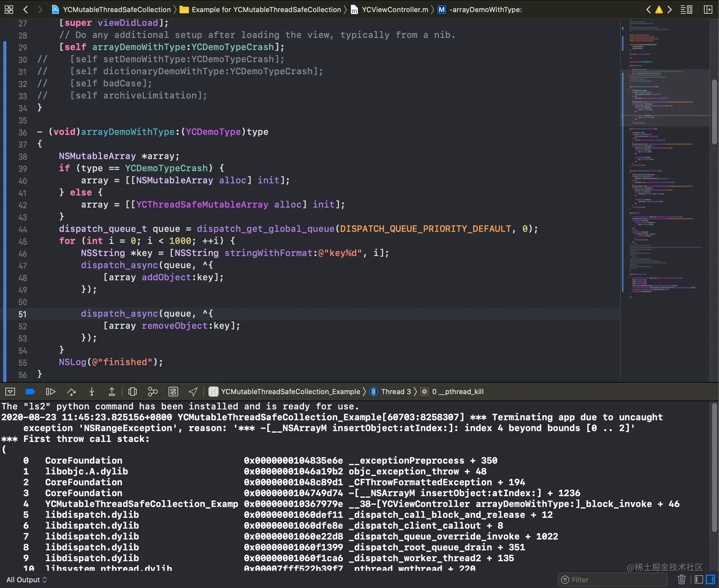Viewport: 719px width, 588px height.
Task: Open Simulate Location menu
Action: pyautogui.click(x=193, y=392)
